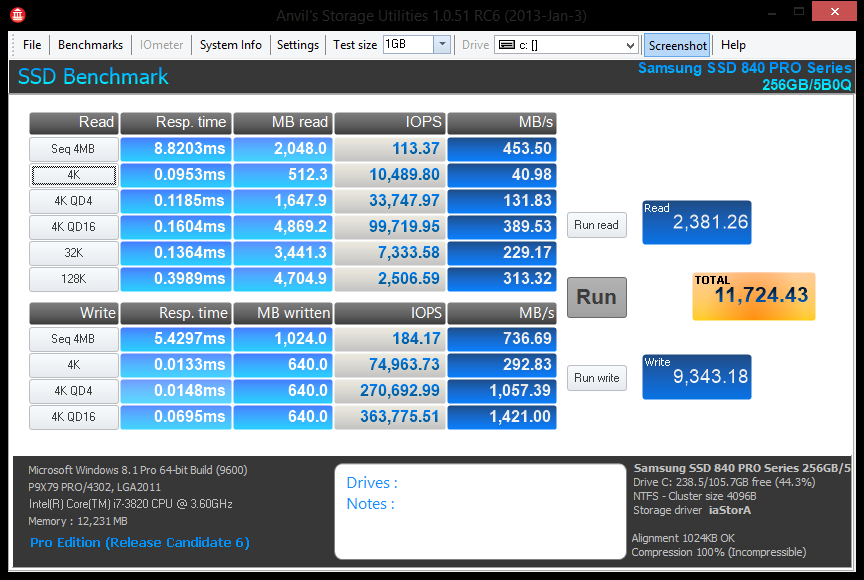Click the Compression 100% (Incompressible) text

719,552
